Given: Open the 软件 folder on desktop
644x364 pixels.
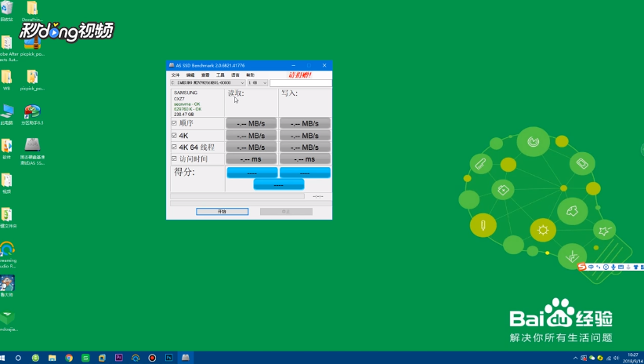Looking at the screenshot, I should [x=6, y=148].
